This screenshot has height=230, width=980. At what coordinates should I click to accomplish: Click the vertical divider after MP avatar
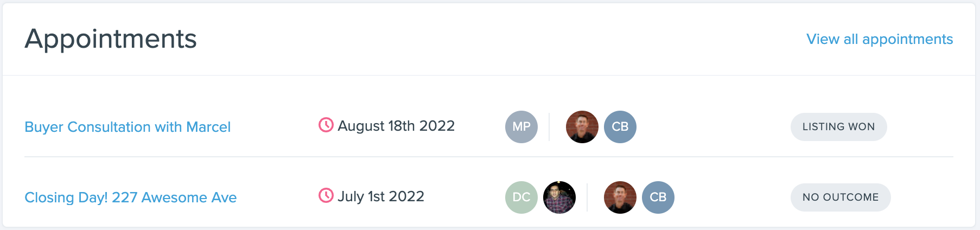coord(549,127)
